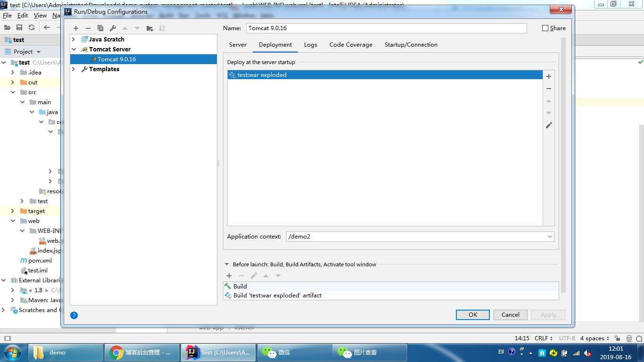Click the Name input field
The image size is (644, 362).
387,28
